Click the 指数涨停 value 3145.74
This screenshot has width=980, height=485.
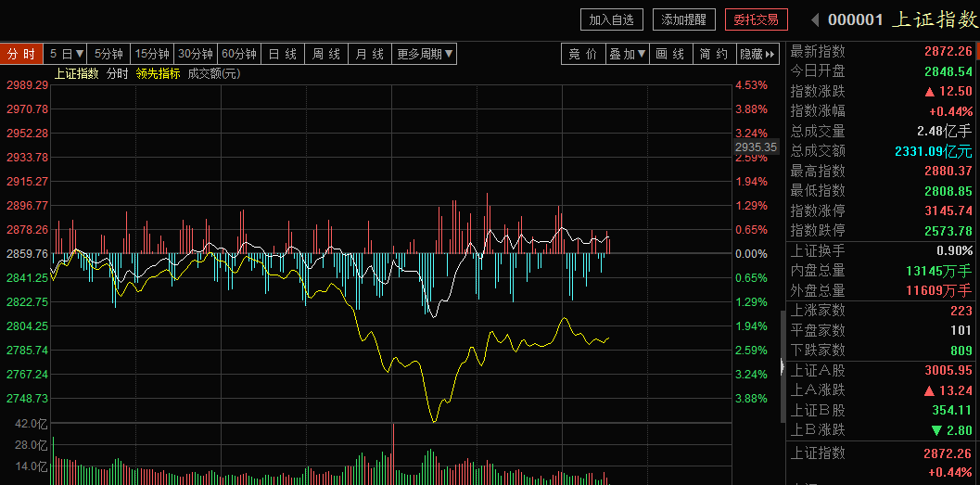[x=948, y=211]
